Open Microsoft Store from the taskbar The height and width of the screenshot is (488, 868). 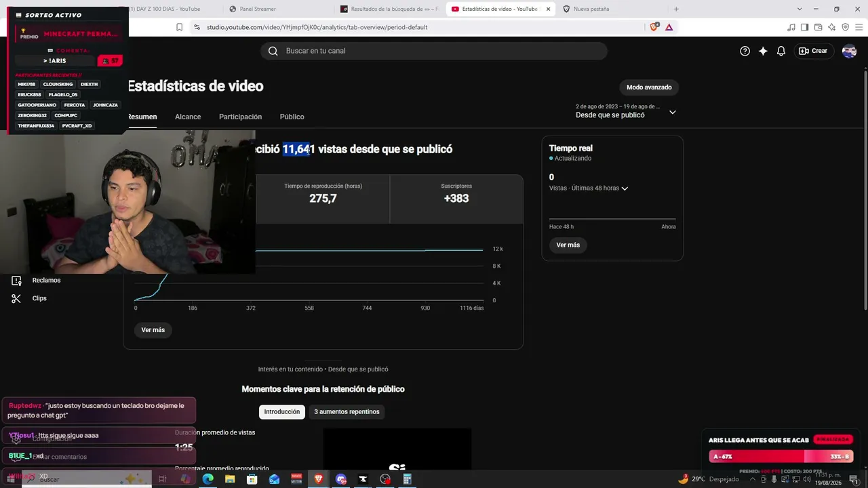pos(252,479)
